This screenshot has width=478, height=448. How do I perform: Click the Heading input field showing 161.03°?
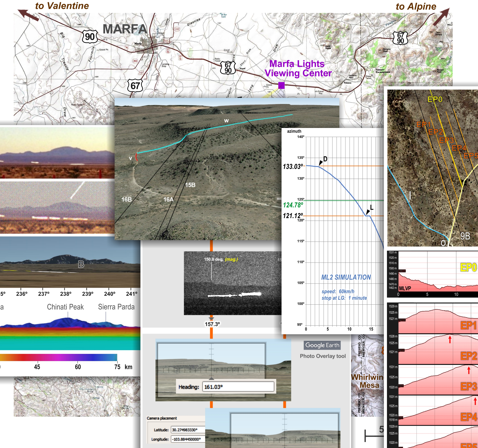238,387
